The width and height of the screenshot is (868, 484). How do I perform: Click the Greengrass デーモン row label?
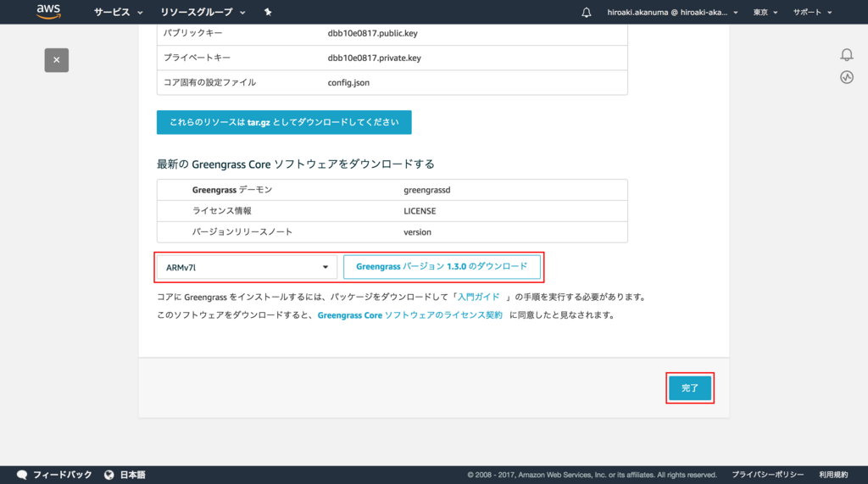(232, 190)
